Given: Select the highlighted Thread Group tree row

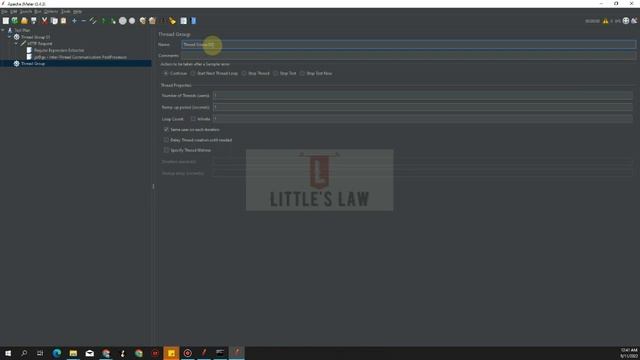Looking at the screenshot, I should (x=76, y=63).
